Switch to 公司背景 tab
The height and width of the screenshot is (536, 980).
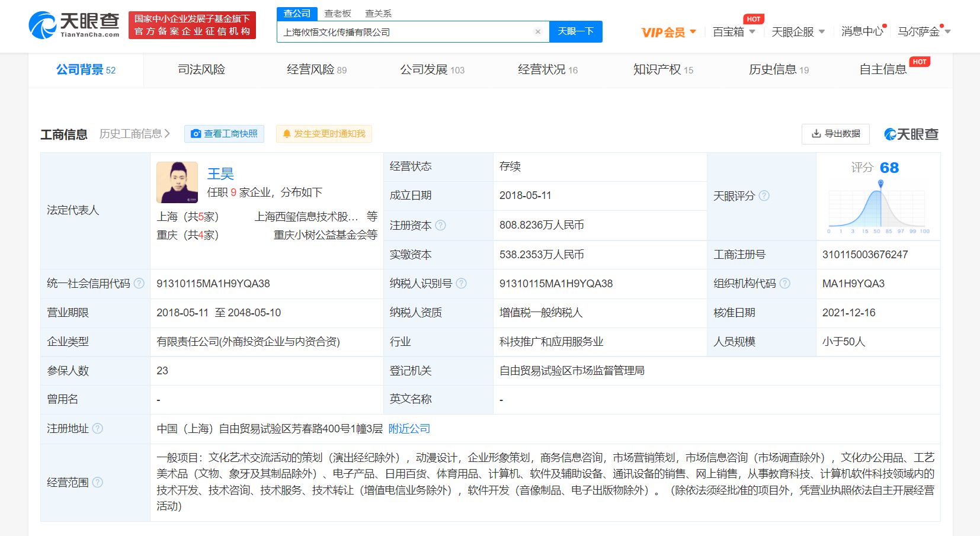coord(86,70)
